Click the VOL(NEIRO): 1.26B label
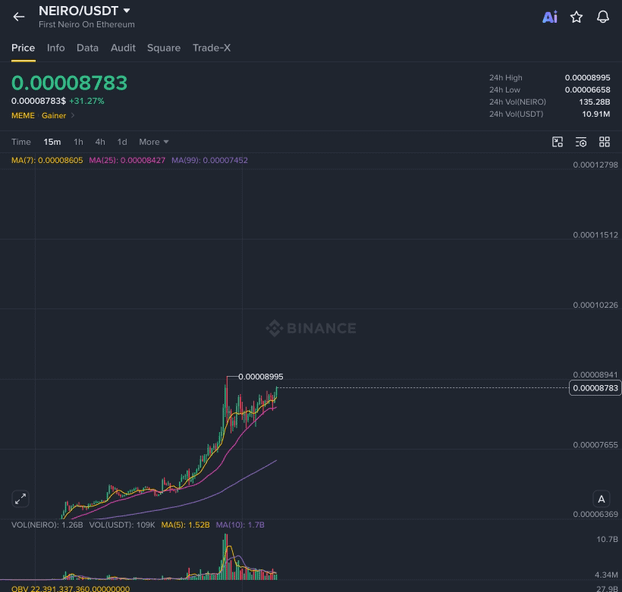Image resolution: width=622 pixels, height=592 pixels. coord(47,525)
